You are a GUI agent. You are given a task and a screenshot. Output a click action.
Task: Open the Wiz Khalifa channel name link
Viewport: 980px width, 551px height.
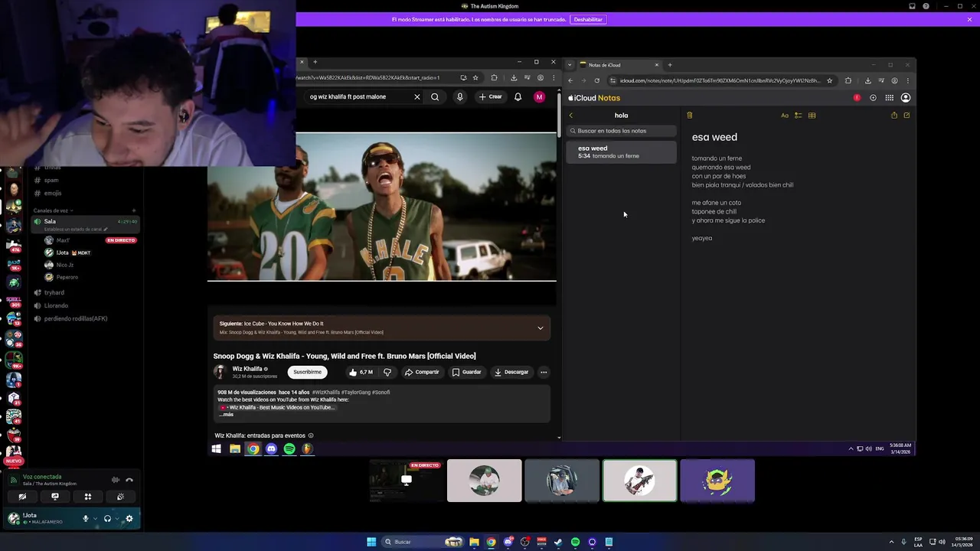[x=247, y=369]
